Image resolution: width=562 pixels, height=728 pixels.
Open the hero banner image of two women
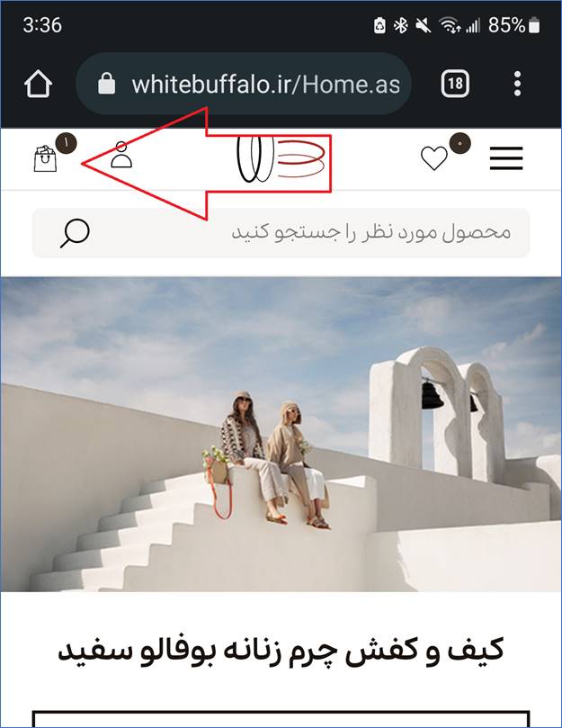pos(281,434)
